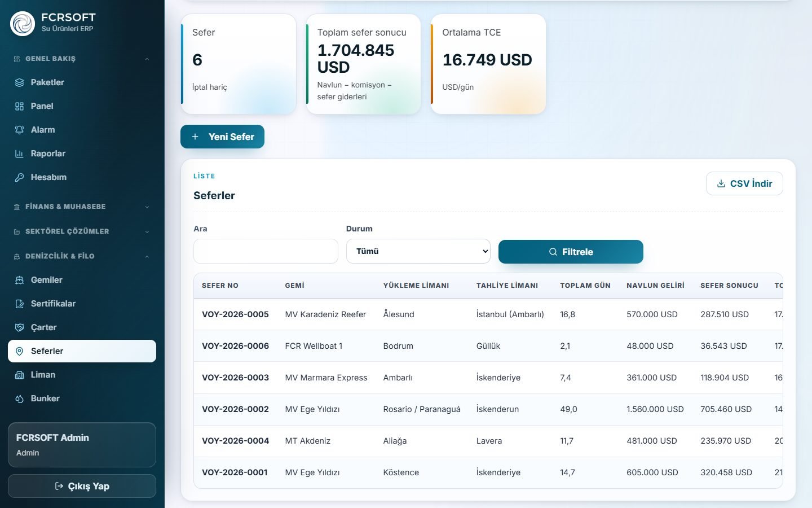Click the NAVLUN GELİRİ column header
Screen dimensions: 812x508
click(x=655, y=286)
